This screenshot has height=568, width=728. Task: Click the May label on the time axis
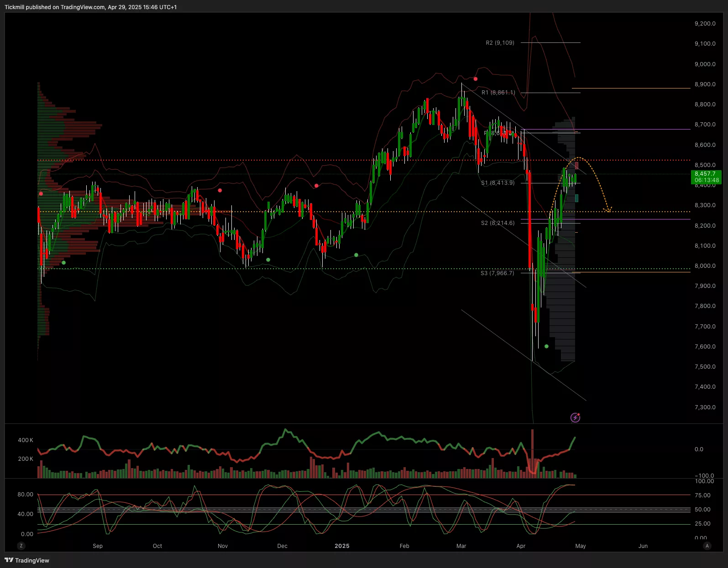580,546
